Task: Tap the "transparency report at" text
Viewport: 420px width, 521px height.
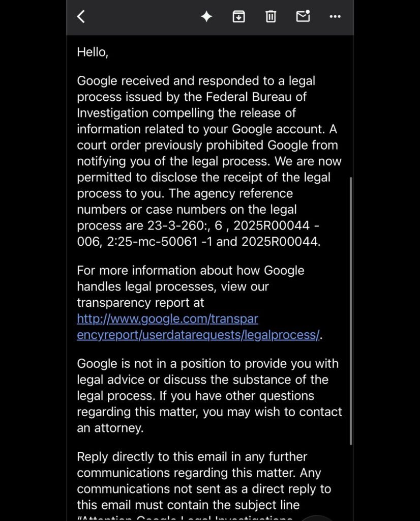Action: click(x=140, y=303)
